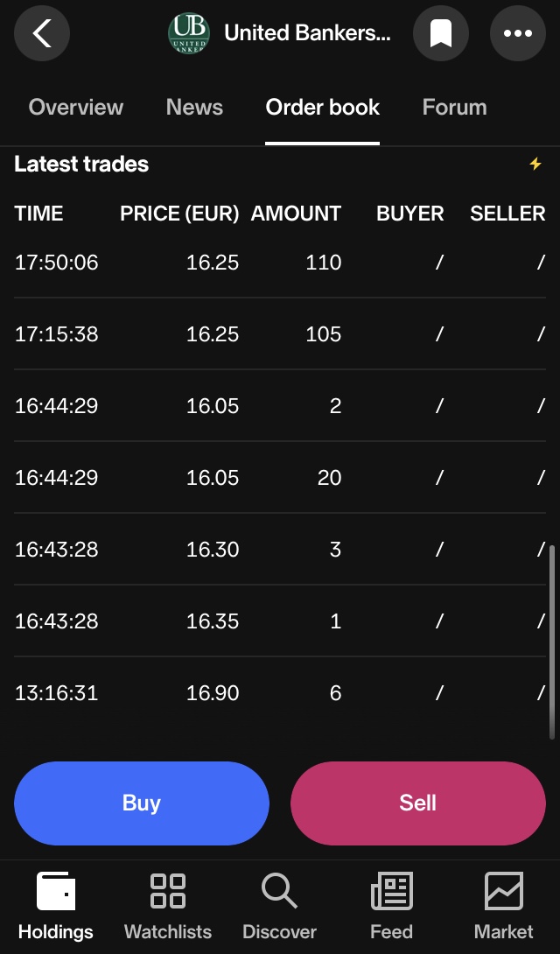This screenshot has height=954, width=560.
Task: Open Market chart icon
Action: (x=503, y=891)
